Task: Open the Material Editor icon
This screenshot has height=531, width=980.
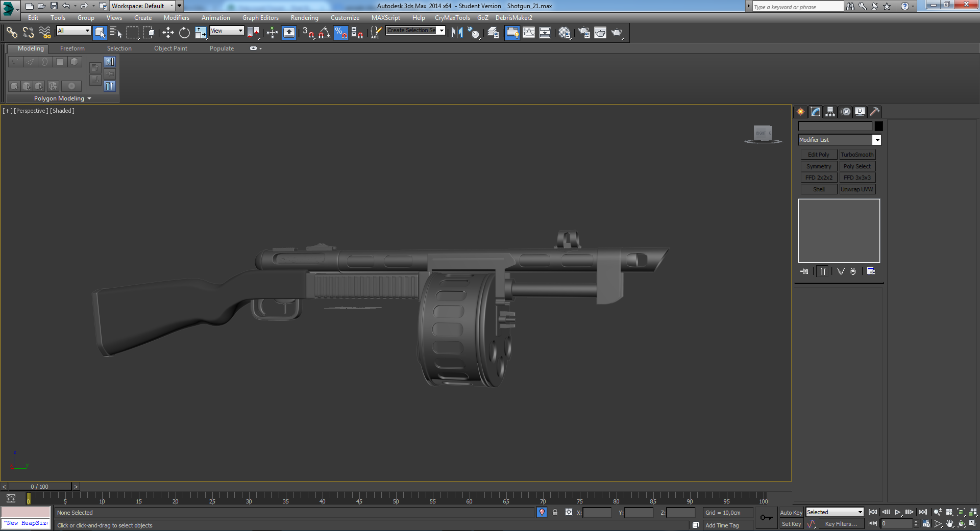Action: coord(565,33)
